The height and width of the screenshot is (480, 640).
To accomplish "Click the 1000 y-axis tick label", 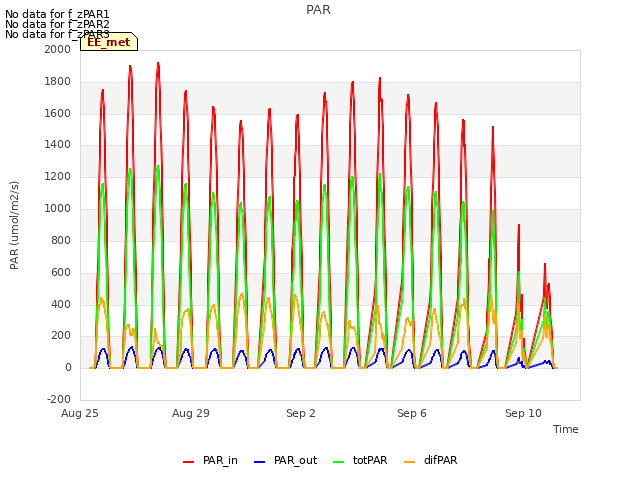I will (58, 209).
